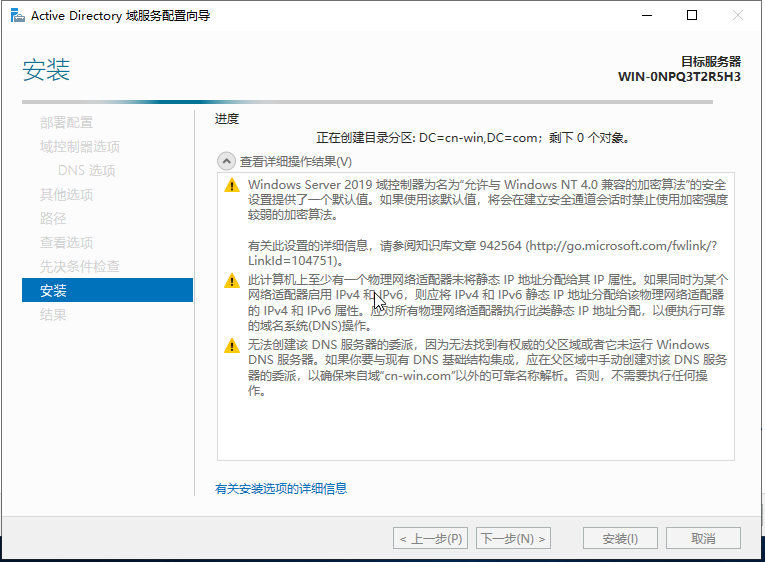Click the AD wizard title bar icon
The height and width of the screenshot is (562, 765).
click(18, 16)
